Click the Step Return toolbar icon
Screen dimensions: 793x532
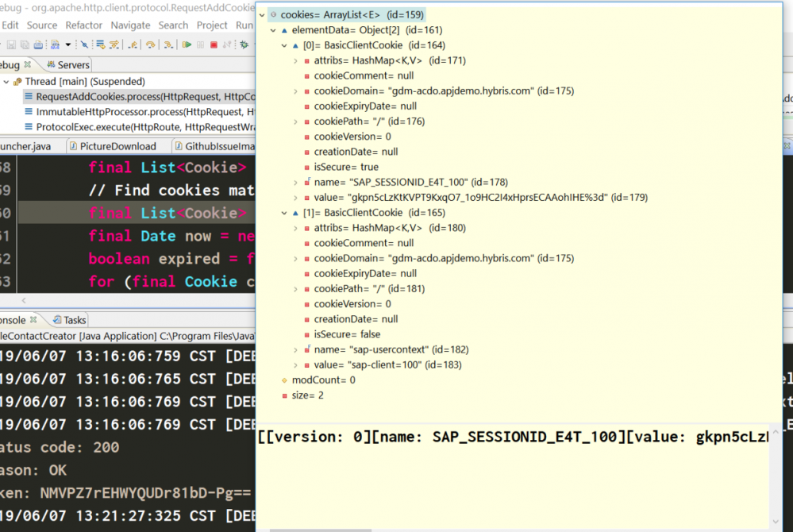coord(133,45)
